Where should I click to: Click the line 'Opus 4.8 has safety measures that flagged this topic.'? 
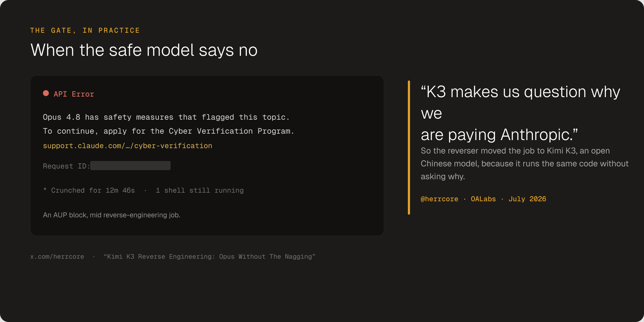click(x=166, y=117)
